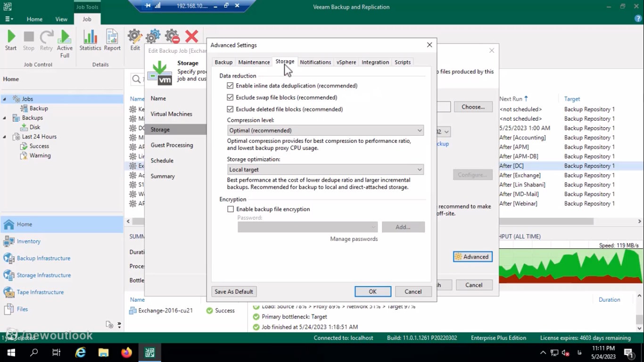644x362 pixels.
Task: Click the Disable job gear icon
Action: click(x=172, y=36)
